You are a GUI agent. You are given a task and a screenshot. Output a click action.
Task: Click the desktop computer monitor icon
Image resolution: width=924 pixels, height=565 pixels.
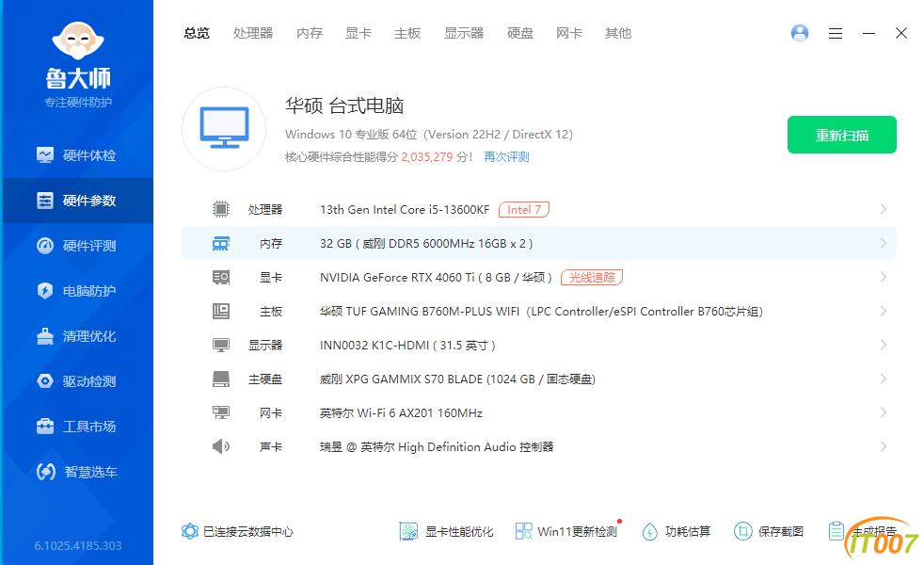click(224, 129)
